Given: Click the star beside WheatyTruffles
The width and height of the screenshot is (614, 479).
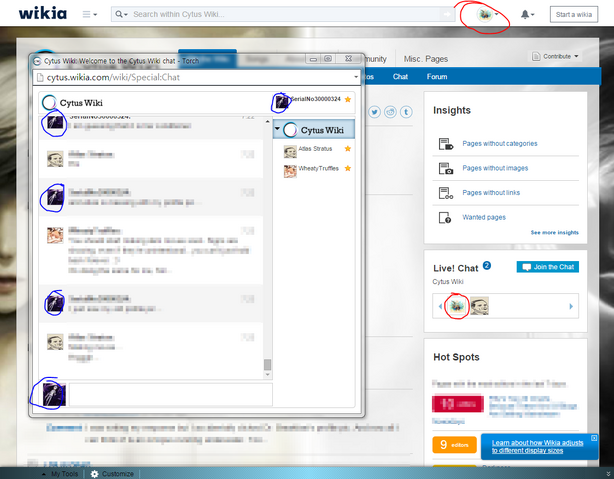Looking at the screenshot, I should tap(348, 168).
